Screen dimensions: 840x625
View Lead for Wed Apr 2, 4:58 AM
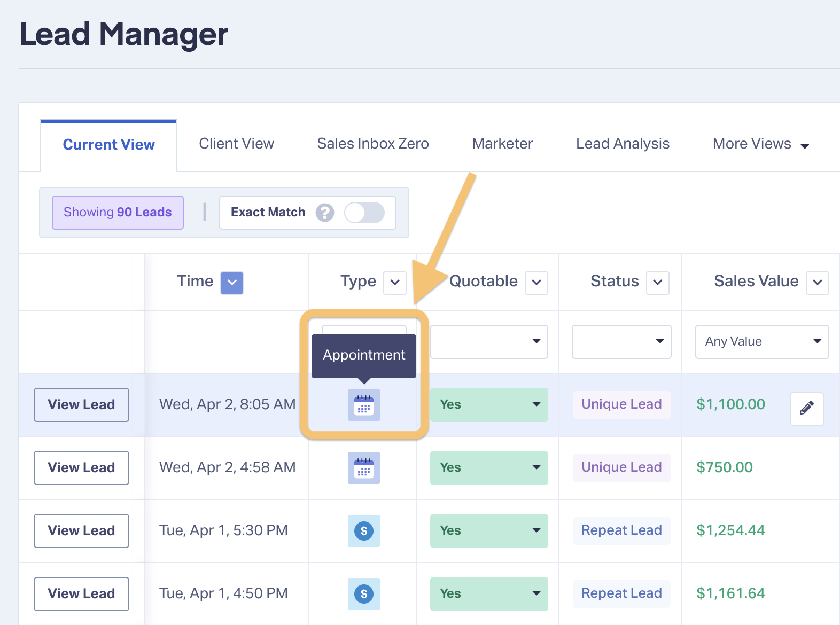click(81, 468)
